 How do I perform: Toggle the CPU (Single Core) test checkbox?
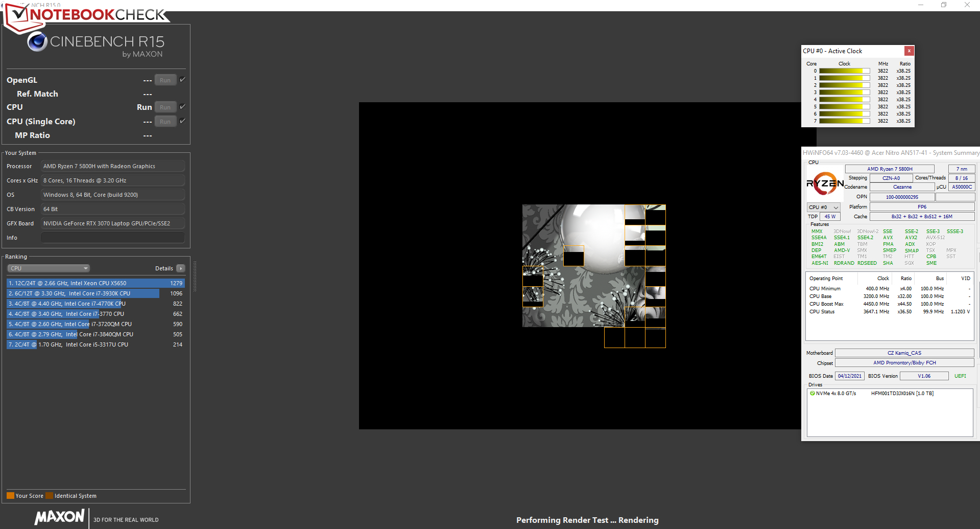point(182,121)
